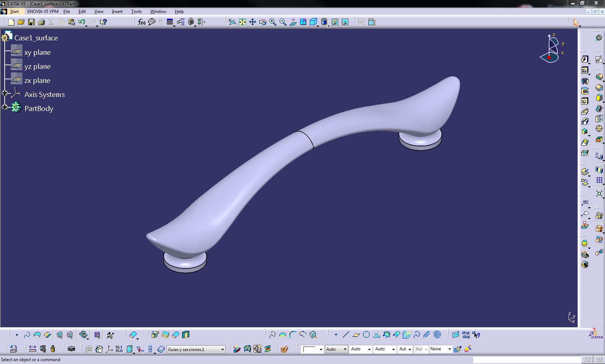Paste from the clipboard icon
The width and height of the screenshot is (605, 364).
click(71, 22)
